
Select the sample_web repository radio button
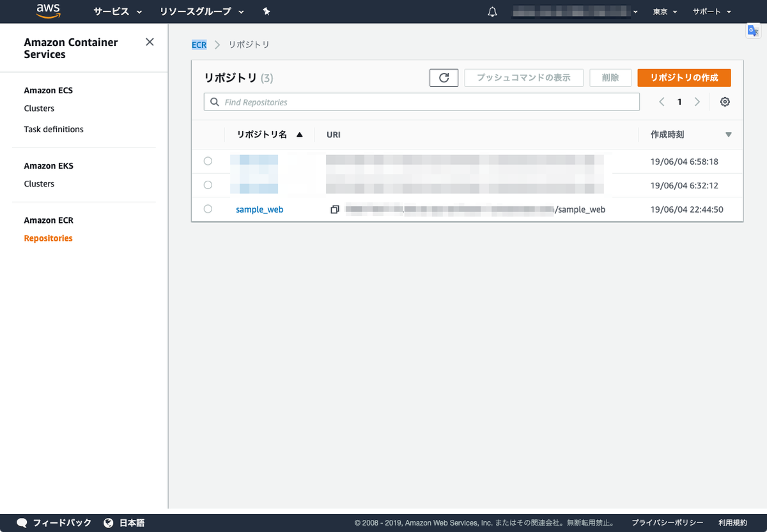pyautogui.click(x=208, y=209)
